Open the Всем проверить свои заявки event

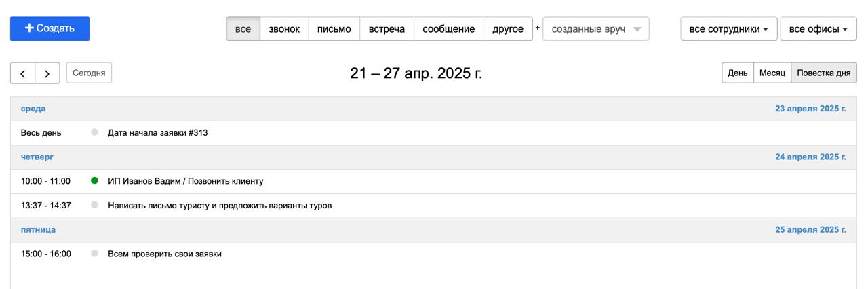(x=165, y=254)
